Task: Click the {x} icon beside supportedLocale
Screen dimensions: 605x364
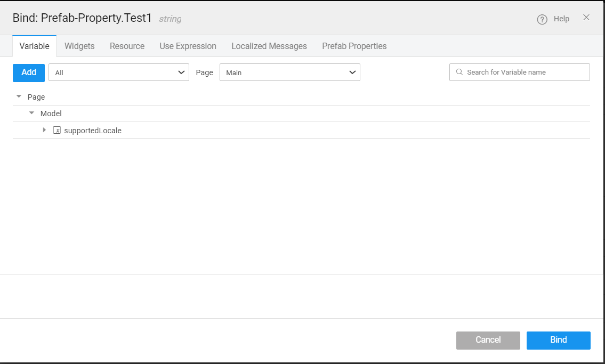Action: point(57,130)
